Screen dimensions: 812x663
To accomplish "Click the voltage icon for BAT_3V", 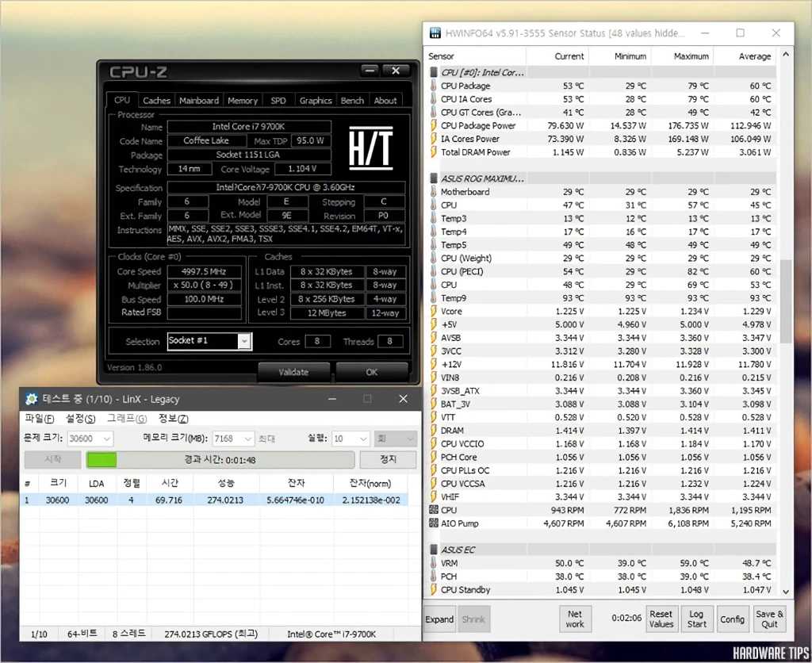I will coord(434,404).
